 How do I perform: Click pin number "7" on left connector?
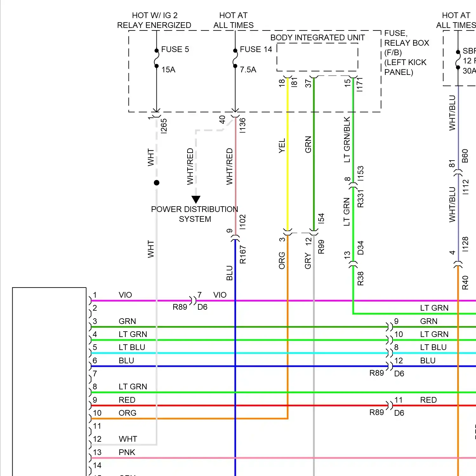coord(95,374)
